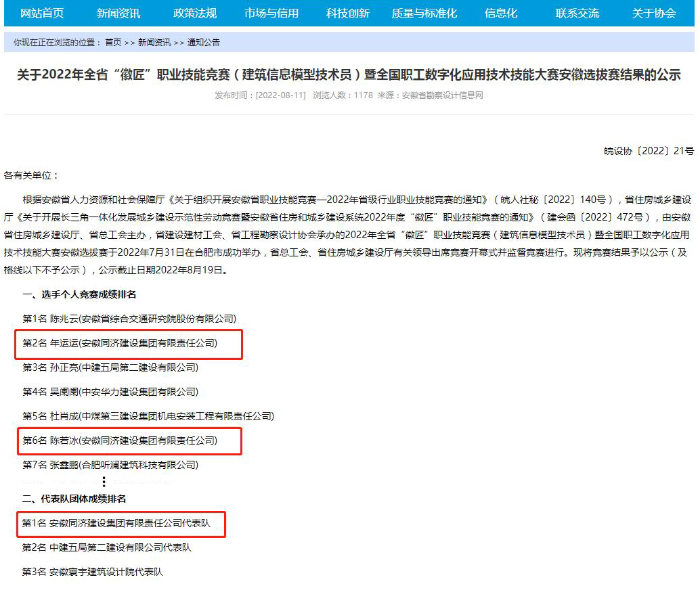Click the boxed 第1名 安徽同济建设集团 team entry
The width and height of the screenshot is (700, 590).
click(121, 523)
